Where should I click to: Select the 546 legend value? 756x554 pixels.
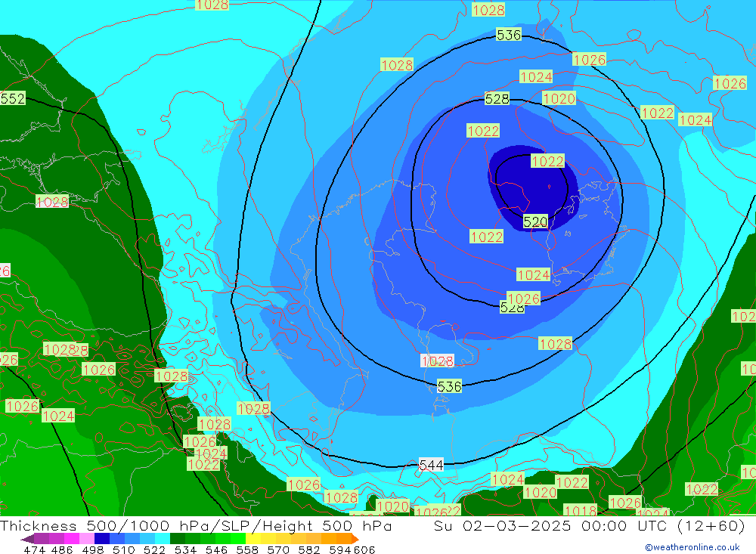(216, 549)
